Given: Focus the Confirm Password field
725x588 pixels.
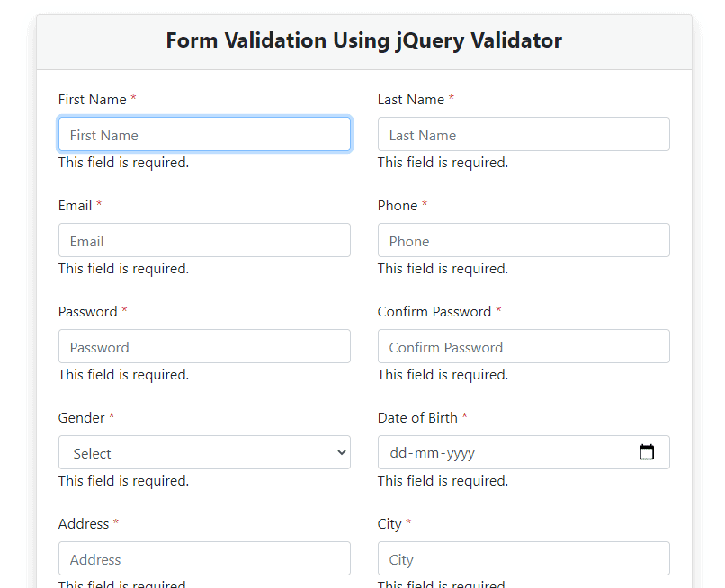Looking at the screenshot, I should 524,346.
